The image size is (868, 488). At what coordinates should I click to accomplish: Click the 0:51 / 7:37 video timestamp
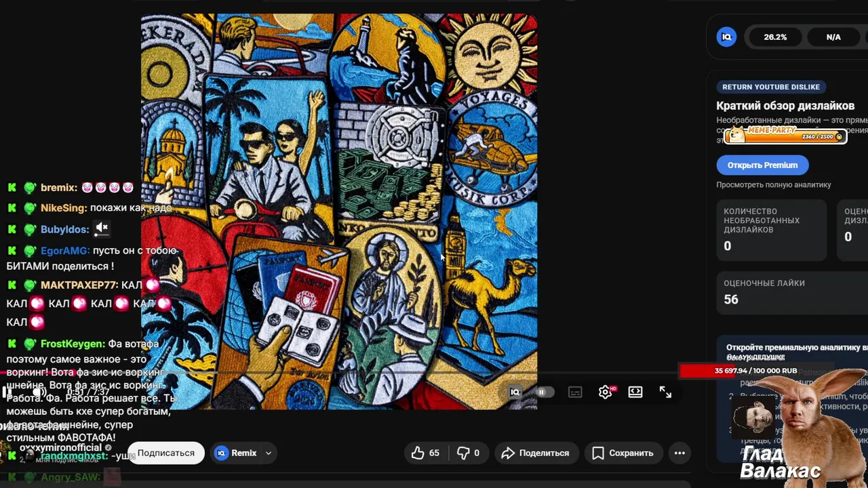point(88,392)
